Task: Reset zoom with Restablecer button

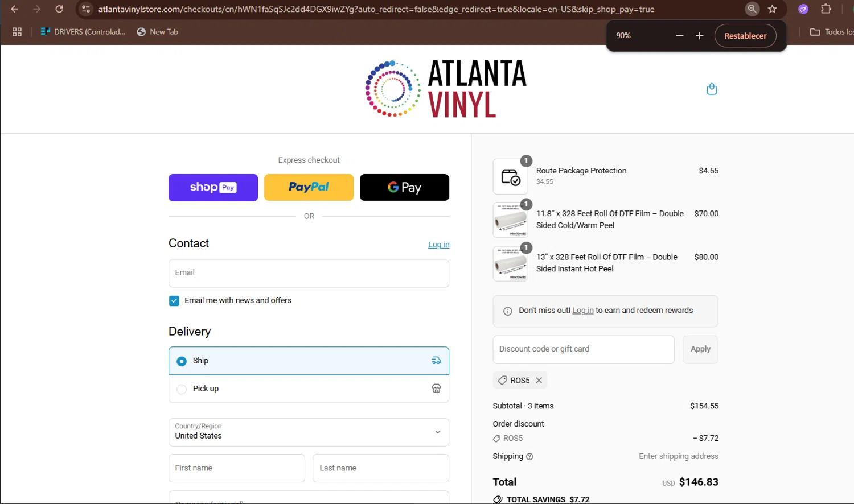Action: (x=745, y=36)
